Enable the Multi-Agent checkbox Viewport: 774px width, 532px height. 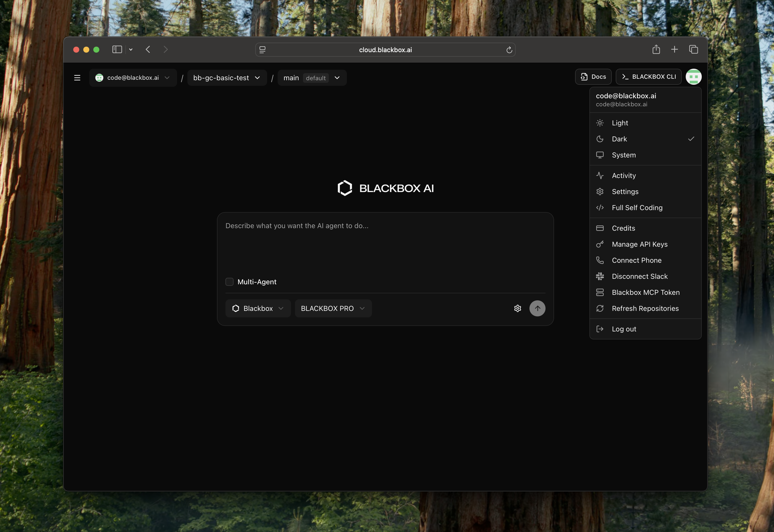click(229, 282)
